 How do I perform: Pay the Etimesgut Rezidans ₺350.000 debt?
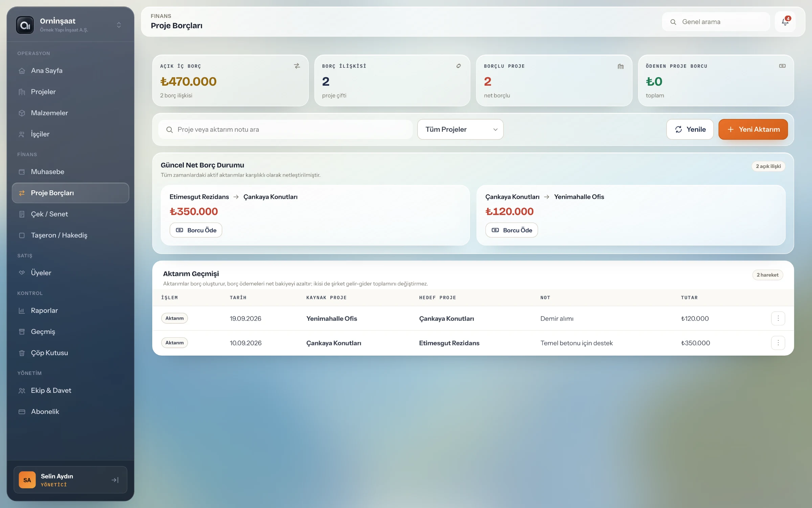[x=196, y=230]
